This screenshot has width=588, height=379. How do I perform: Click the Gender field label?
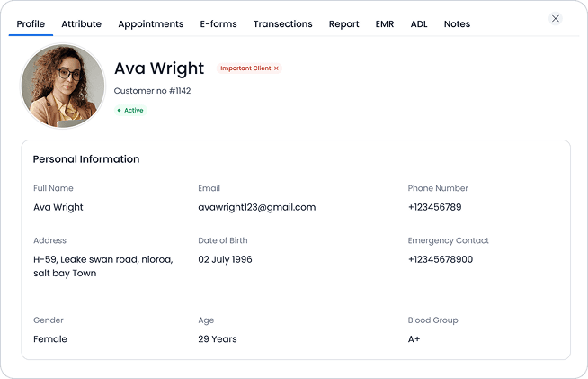pos(49,320)
